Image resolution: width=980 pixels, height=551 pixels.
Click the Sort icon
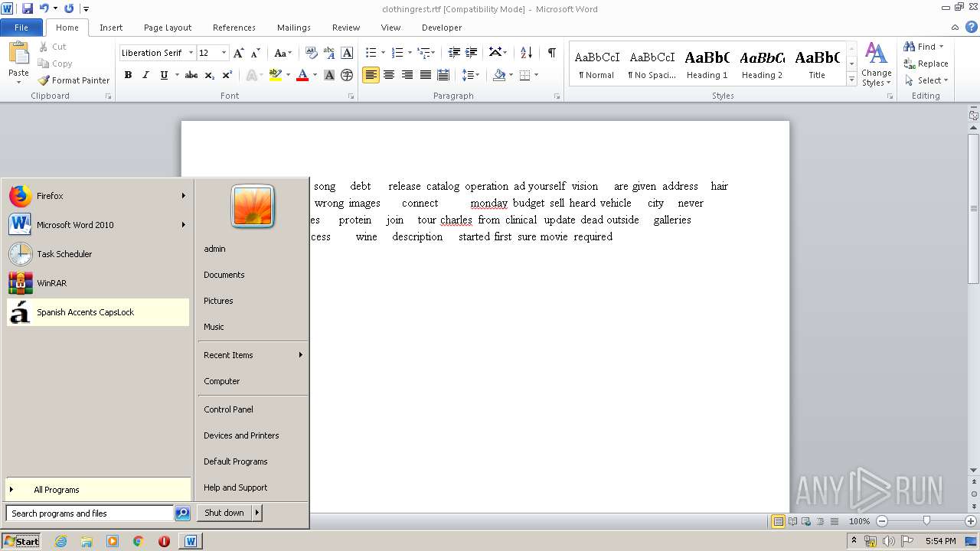tap(526, 52)
